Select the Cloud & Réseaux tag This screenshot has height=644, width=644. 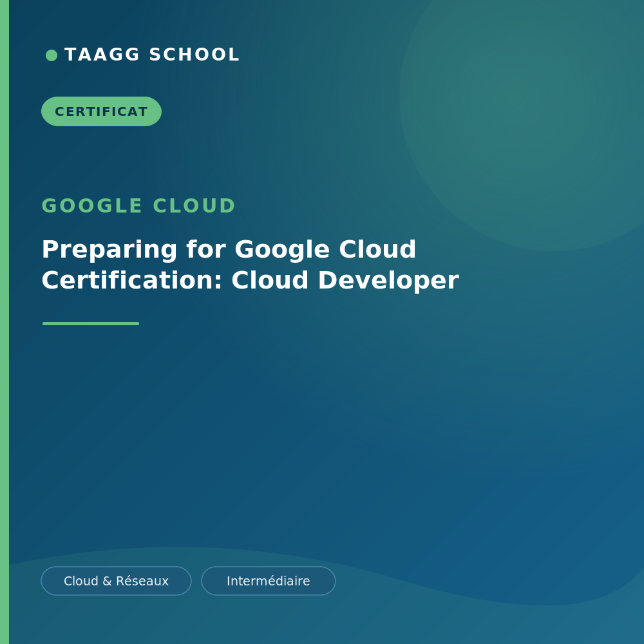(x=116, y=581)
